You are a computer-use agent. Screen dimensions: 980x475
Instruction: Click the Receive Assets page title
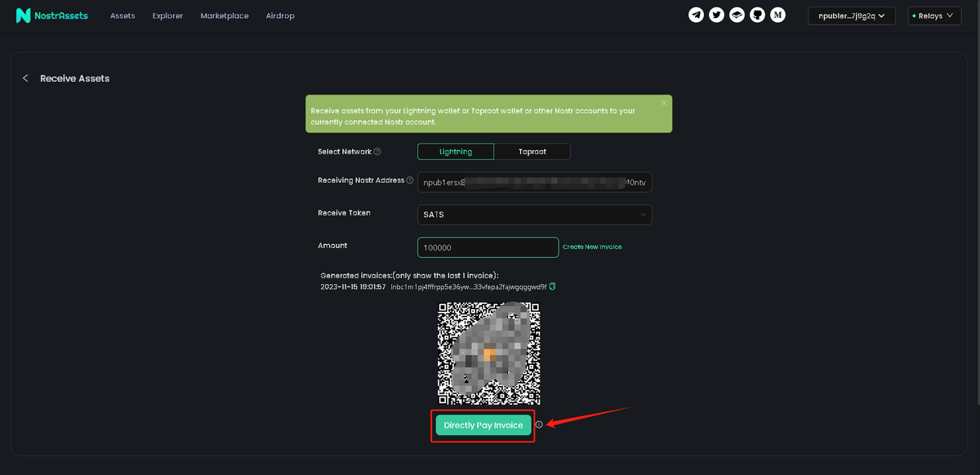tap(74, 78)
